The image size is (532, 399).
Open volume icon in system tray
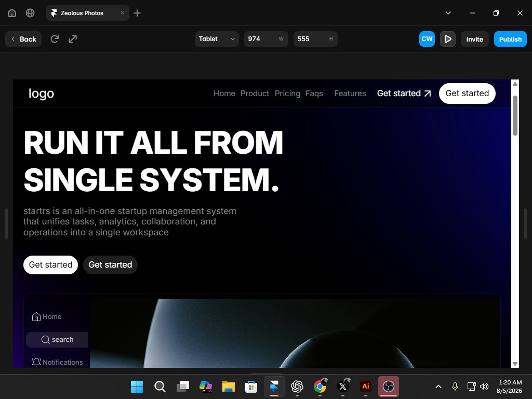pyautogui.click(x=484, y=387)
